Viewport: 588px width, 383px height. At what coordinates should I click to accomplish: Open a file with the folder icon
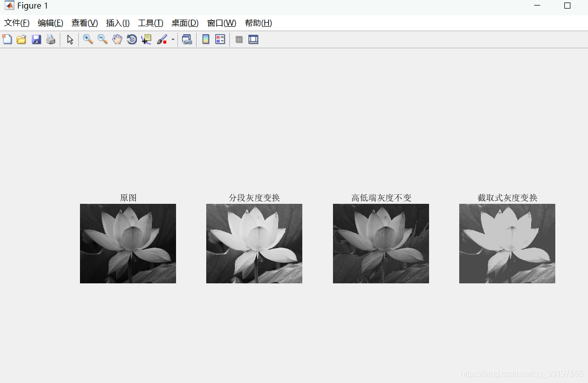(21, 39)
